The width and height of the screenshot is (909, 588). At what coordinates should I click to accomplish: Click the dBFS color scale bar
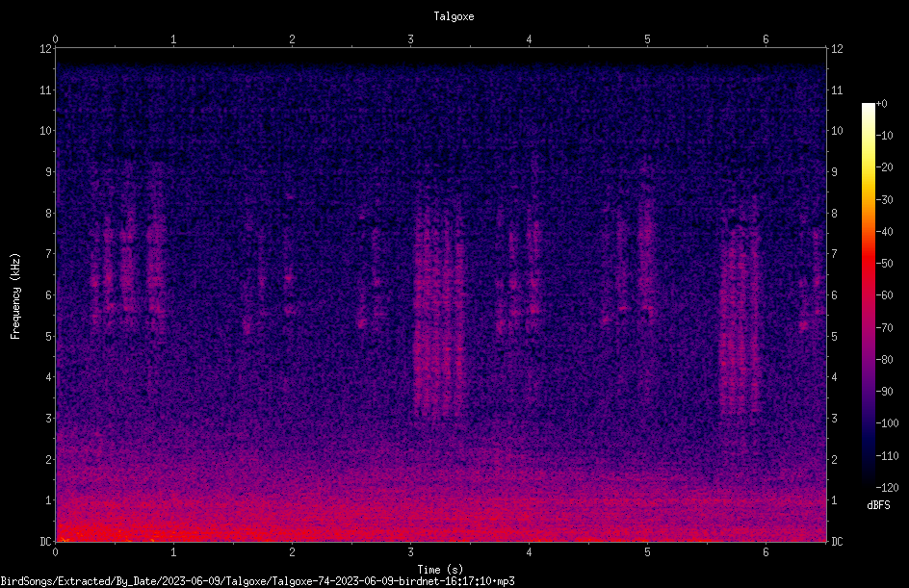click(x=868, y=294)
